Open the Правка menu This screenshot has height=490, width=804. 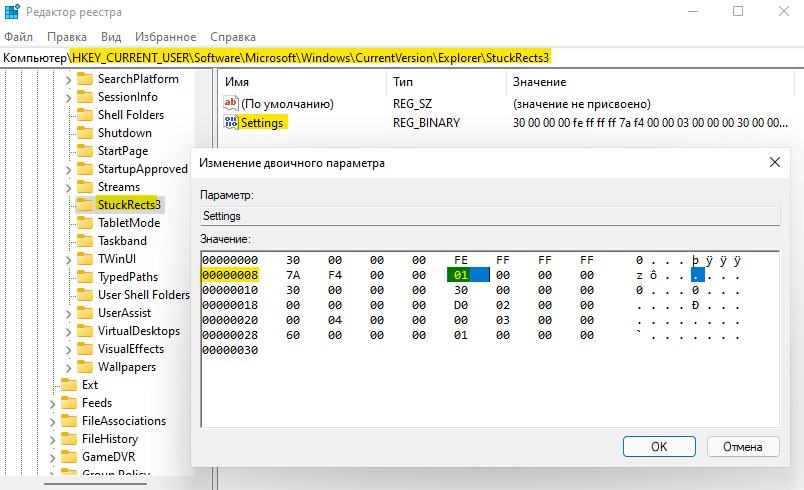click(x=67, y=37)
